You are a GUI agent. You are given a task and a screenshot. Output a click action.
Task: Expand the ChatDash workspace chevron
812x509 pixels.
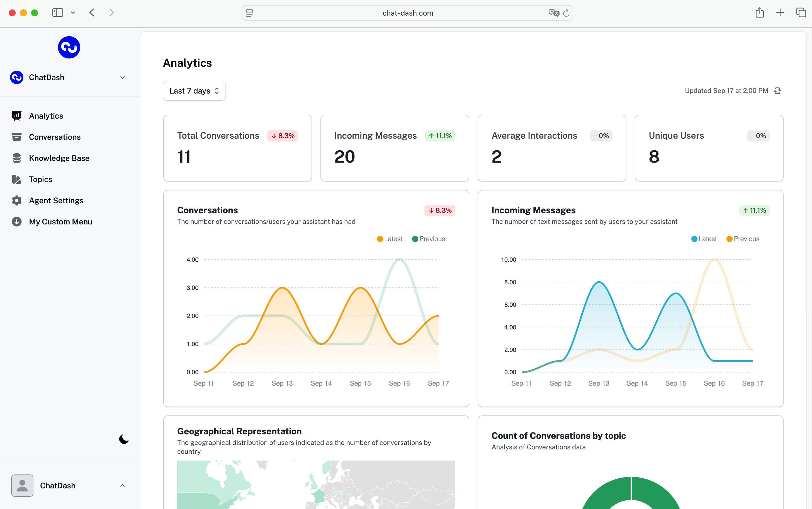[122, 77]
